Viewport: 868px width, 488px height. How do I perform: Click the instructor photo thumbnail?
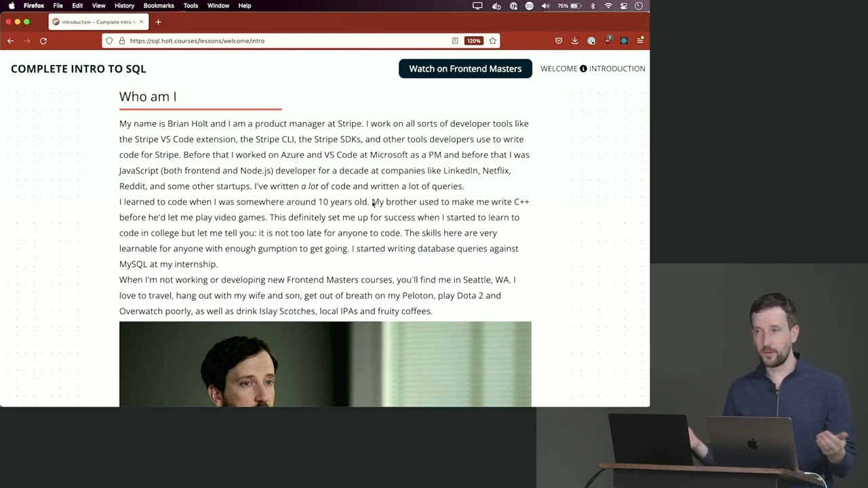[325, 364]
